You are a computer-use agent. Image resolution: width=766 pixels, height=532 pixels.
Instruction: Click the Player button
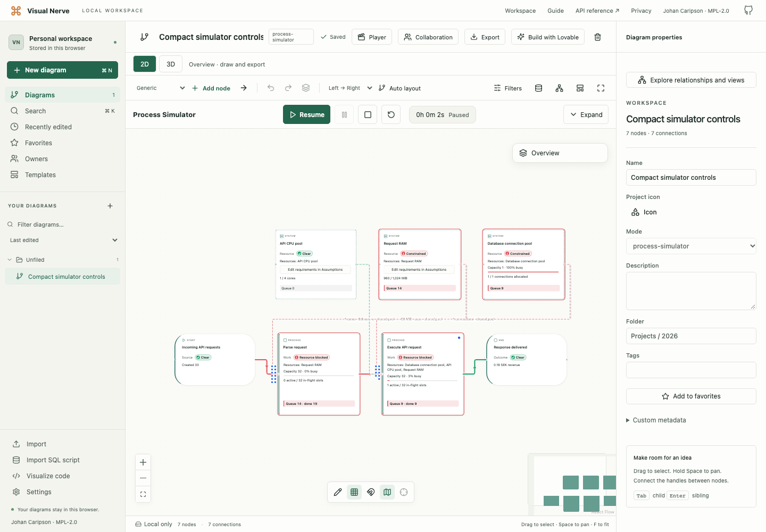(372, 37)
